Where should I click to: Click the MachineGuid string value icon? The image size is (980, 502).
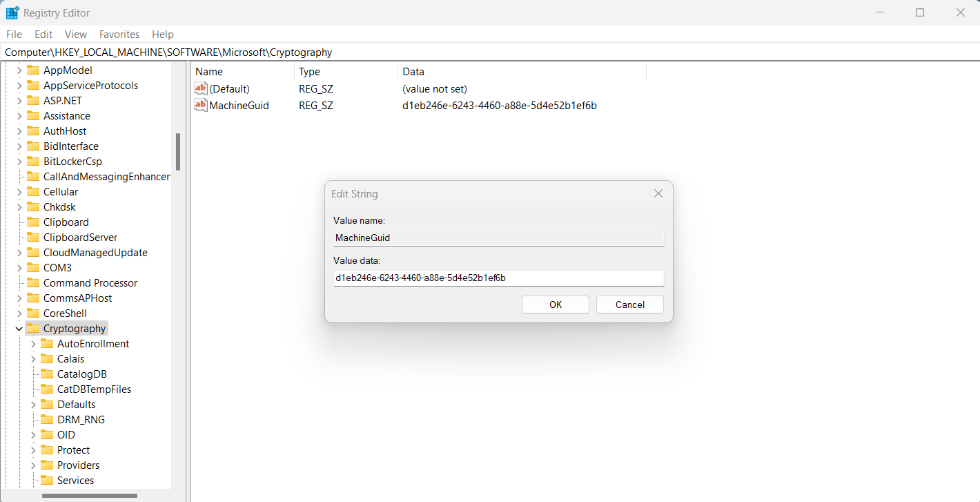[201, 106]
